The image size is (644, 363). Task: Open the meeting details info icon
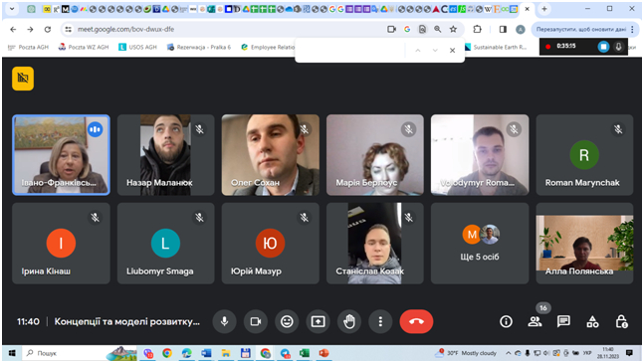tap(506, 321)
